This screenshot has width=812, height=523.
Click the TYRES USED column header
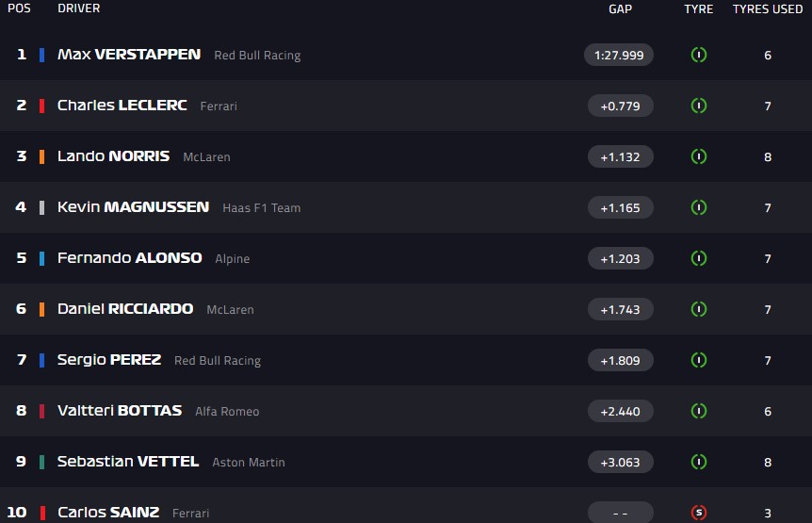[768, 8]
